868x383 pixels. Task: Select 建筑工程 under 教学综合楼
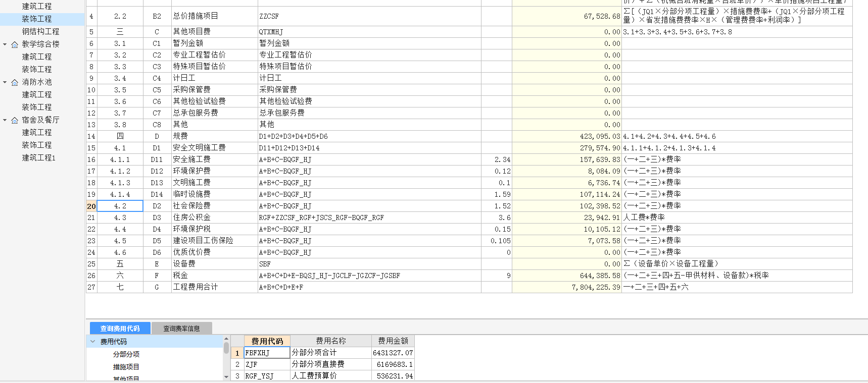(x=36, y=57)
